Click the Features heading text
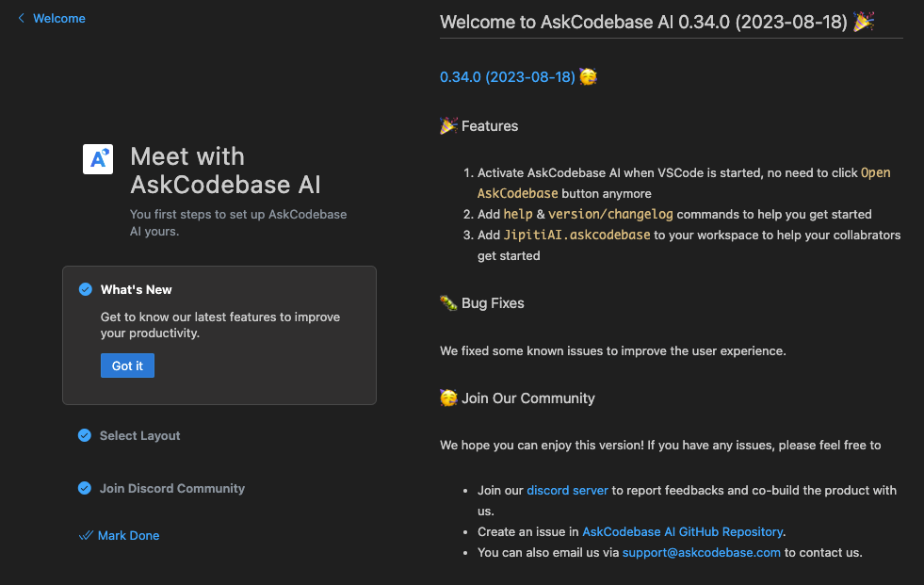The image size is (924, 585). 490,126
